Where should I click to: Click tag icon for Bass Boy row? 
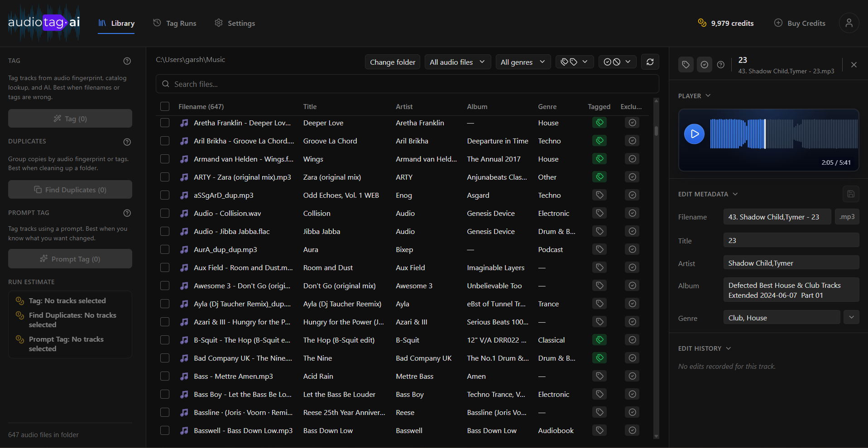pyautogui.click(x=599, y=394)
